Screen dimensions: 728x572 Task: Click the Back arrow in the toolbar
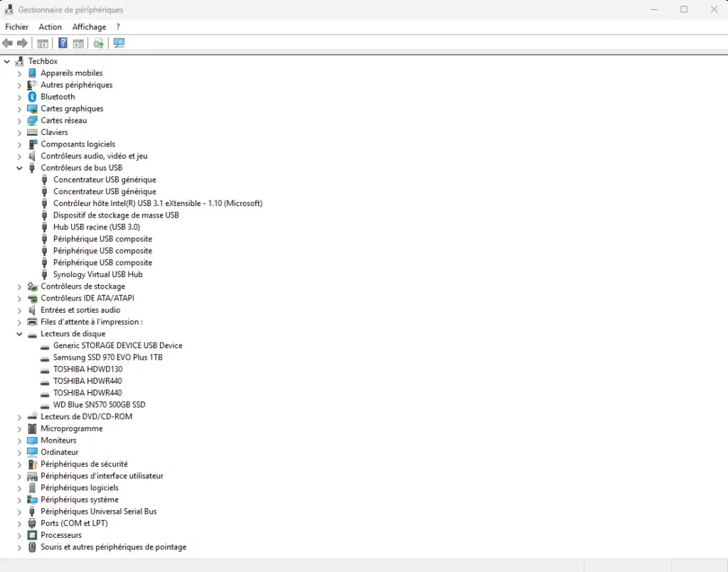pyautogui.click(x=8, y=43)
